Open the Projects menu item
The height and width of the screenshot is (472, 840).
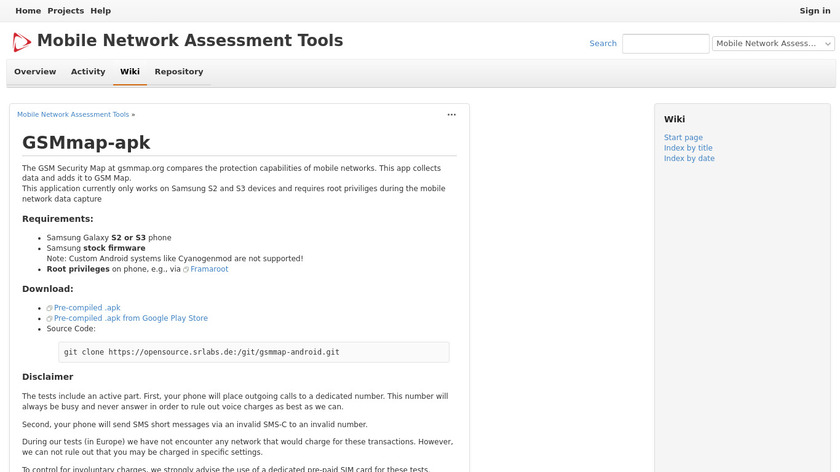point(65,11)
